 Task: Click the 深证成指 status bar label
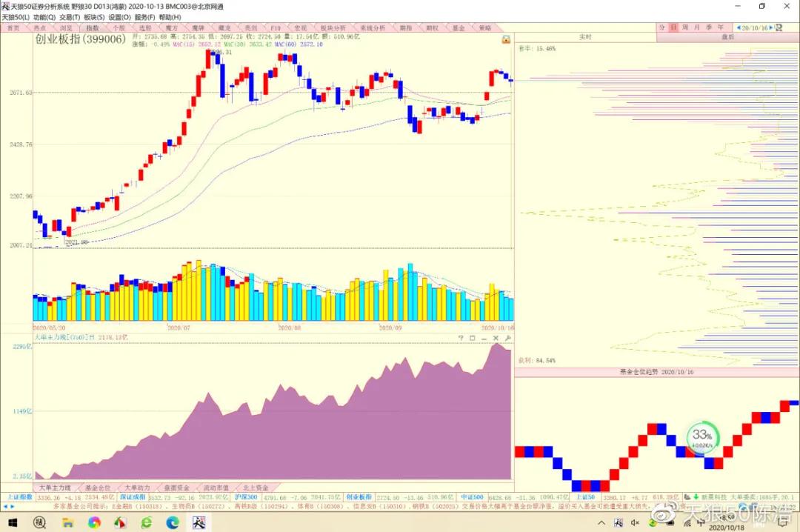point(133,496)
